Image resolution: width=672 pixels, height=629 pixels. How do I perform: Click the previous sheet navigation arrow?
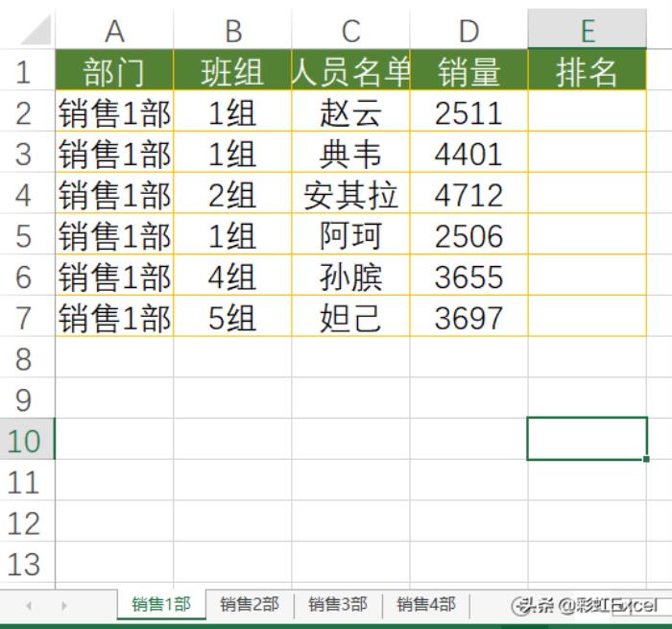(28, 606)
